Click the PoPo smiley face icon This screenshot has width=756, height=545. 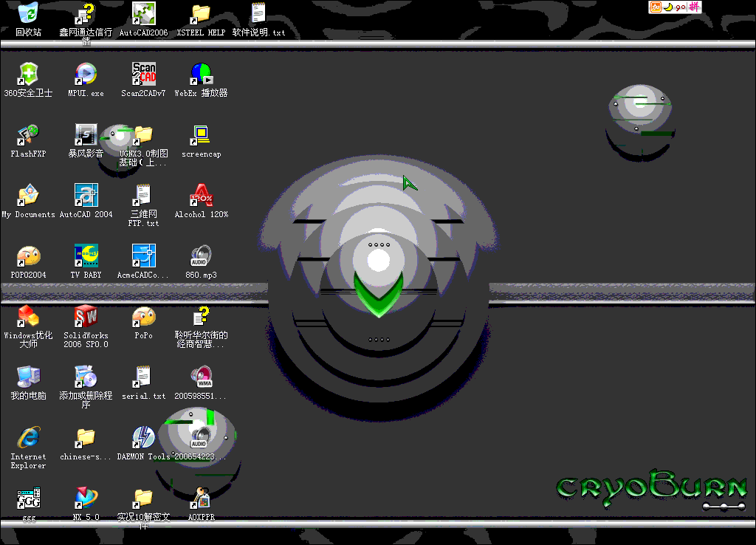[x=144, y=317]
